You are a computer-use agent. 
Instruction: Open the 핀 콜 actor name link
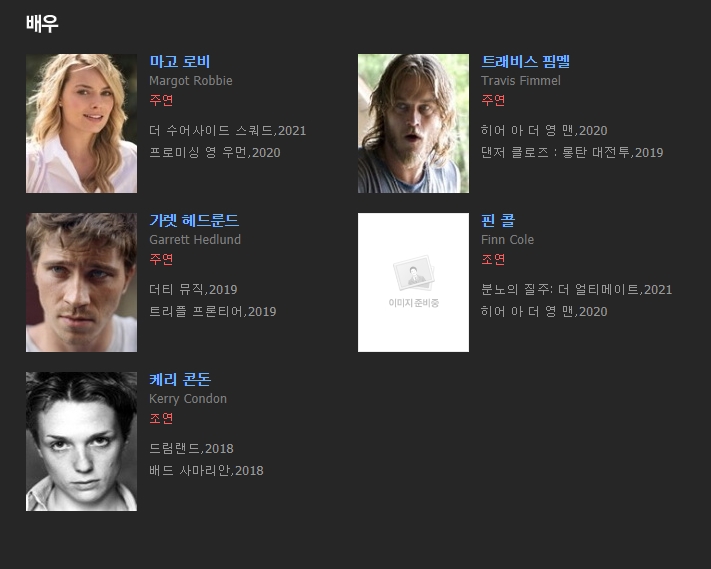(x=498, y=220)
